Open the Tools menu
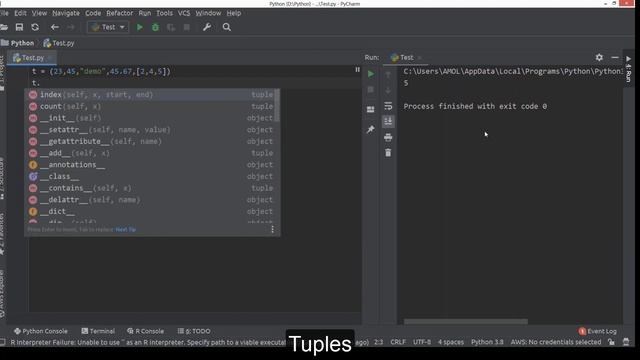 coord(164,13)
